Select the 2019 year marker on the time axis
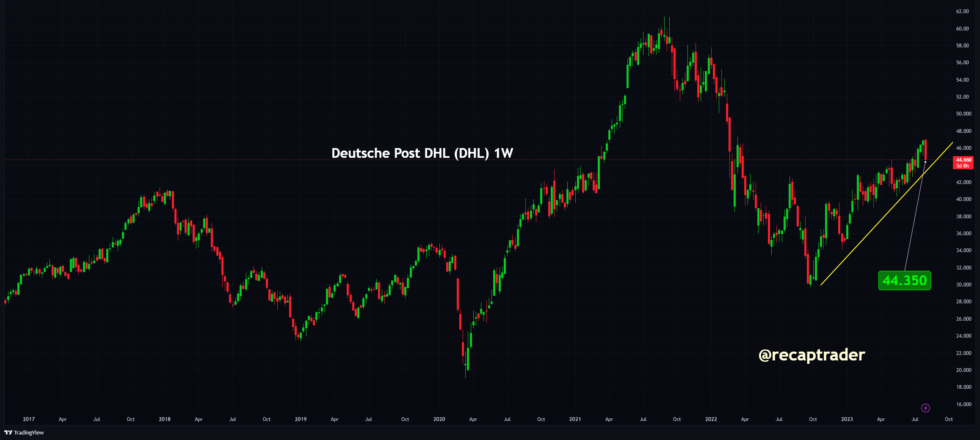 301,419
